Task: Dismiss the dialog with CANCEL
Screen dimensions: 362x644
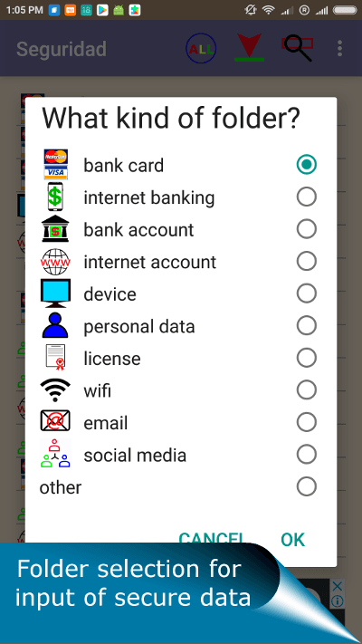Action: (212, 538)
